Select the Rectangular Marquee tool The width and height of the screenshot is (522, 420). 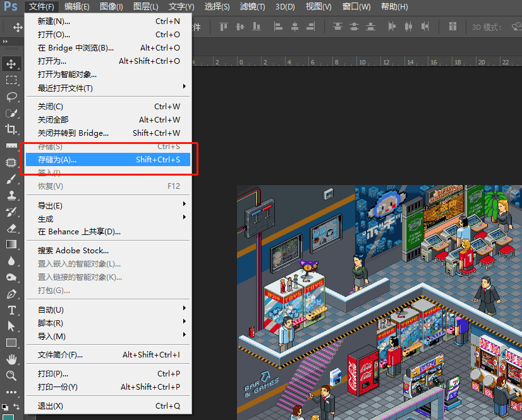click(x=11, y=80)
